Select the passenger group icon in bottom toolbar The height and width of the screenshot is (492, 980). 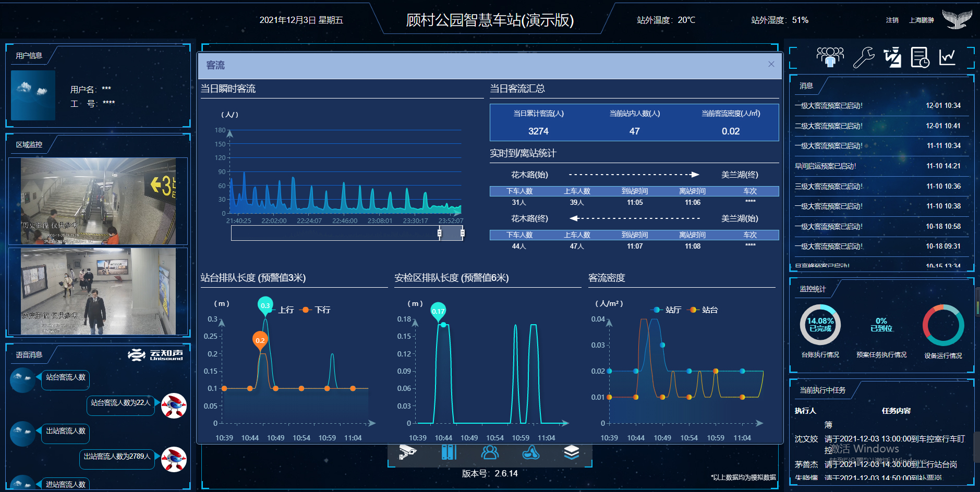click(x=490, y=452)
